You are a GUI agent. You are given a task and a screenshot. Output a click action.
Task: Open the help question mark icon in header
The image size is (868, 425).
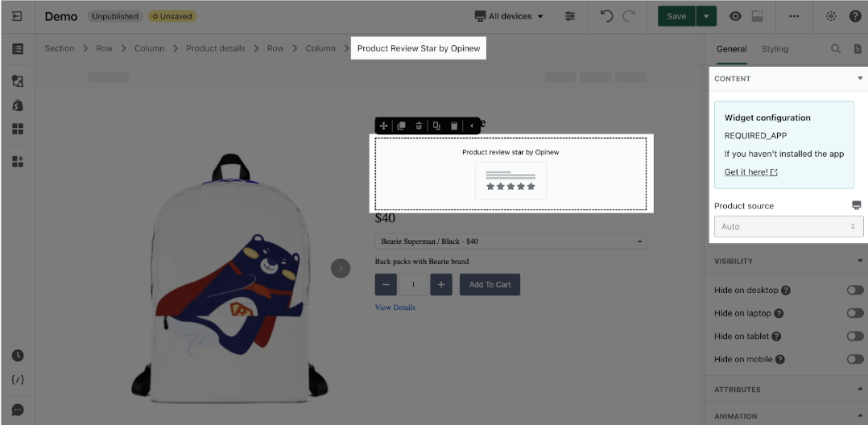tap(855, 16)
